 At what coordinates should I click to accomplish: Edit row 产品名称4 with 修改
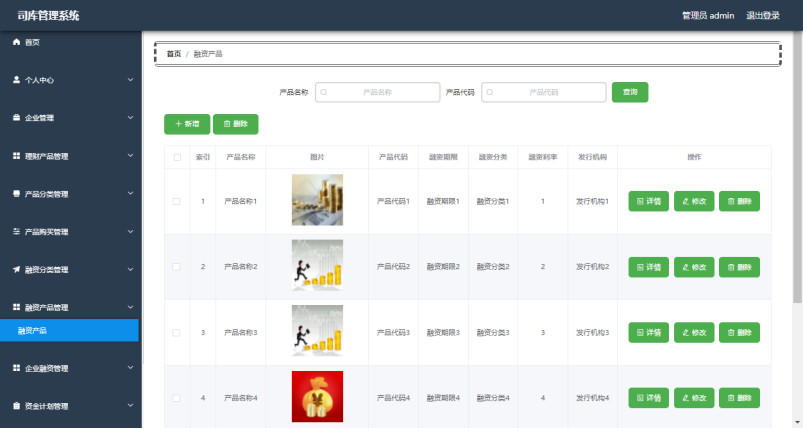coord(694,398)
